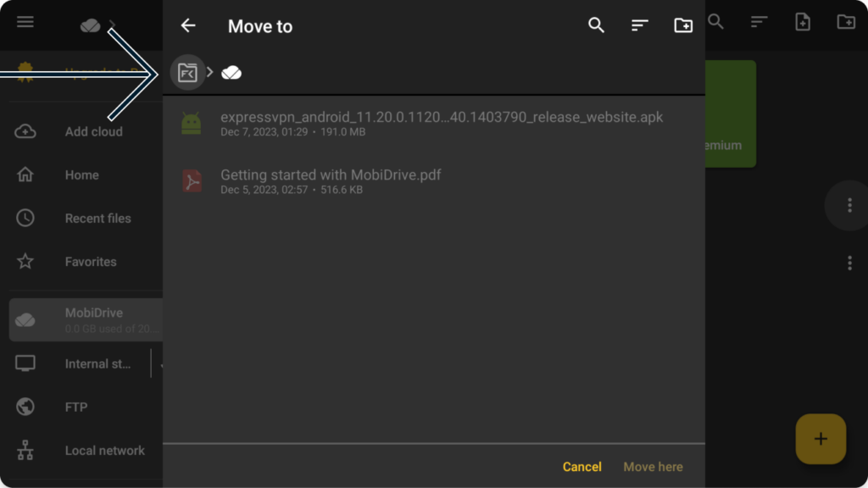Cancel the move operation
The image size is (868, 488).
point(581,467)
